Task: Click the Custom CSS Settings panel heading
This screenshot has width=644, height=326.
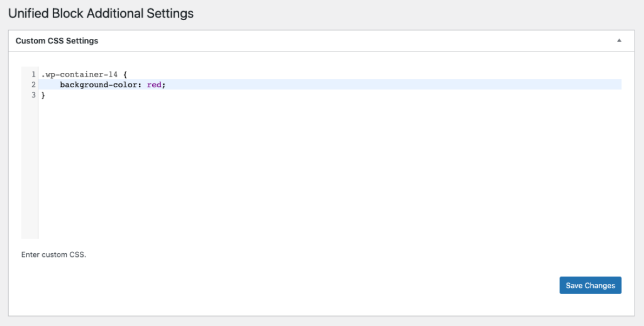Action: click(57, 41)
